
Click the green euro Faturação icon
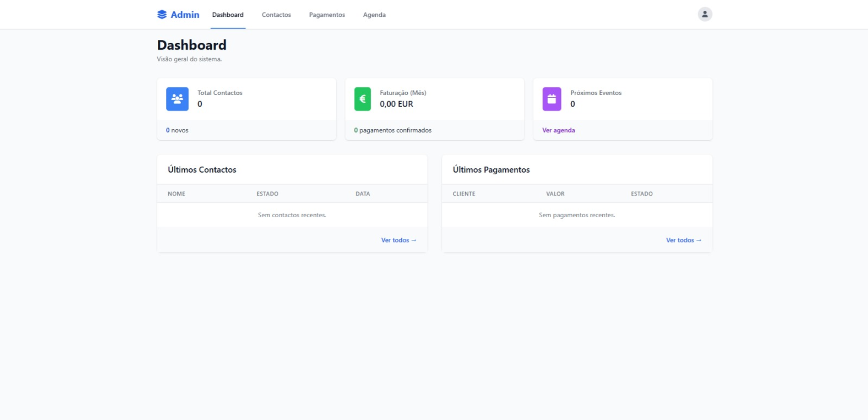tap(362, 99)
